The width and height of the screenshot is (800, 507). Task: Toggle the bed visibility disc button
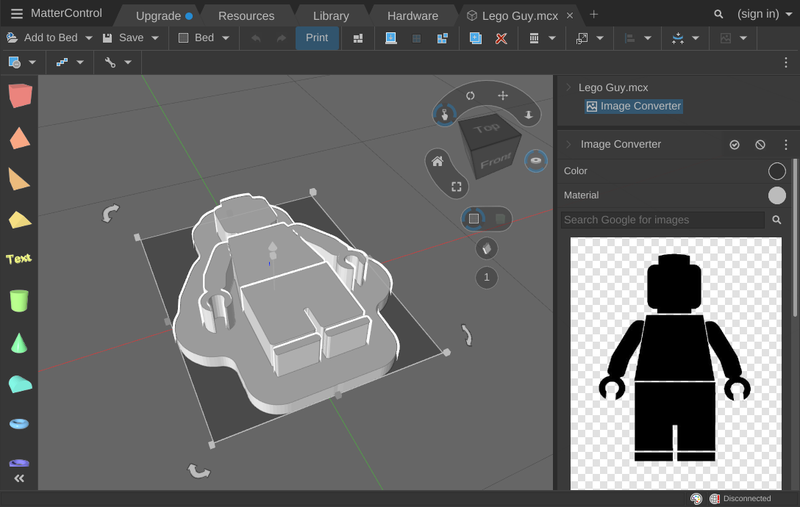(535, 161)
